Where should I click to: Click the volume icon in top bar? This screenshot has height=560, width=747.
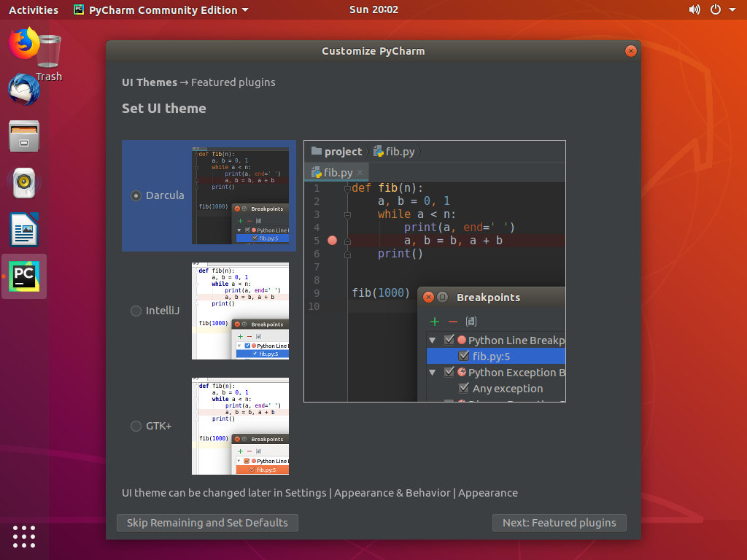coord(694,9)
